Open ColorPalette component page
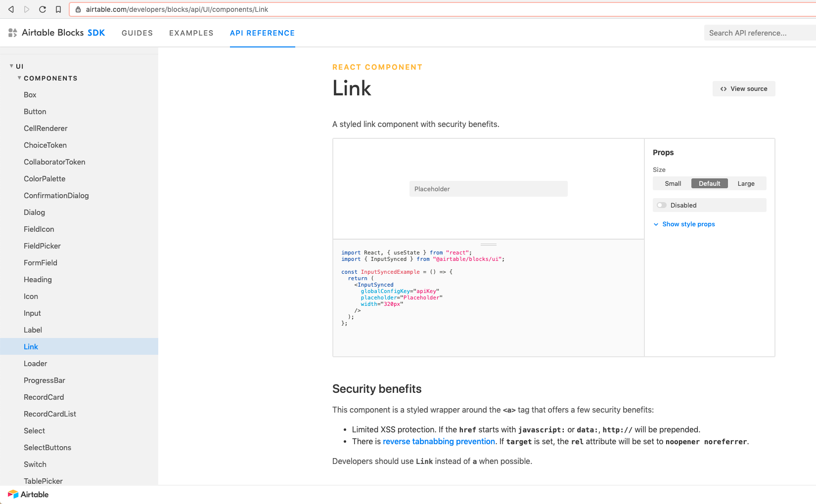816x504 pixels. click(45, 179)
